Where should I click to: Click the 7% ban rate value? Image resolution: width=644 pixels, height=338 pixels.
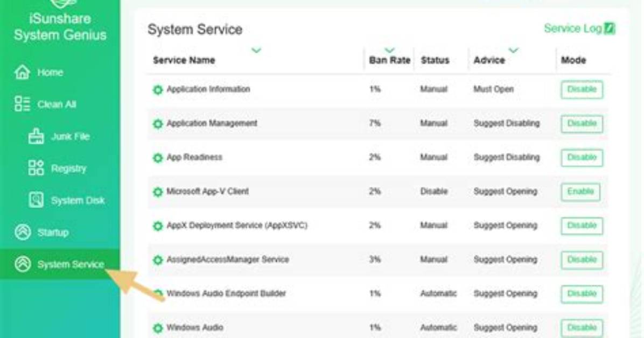pos(375,123)
